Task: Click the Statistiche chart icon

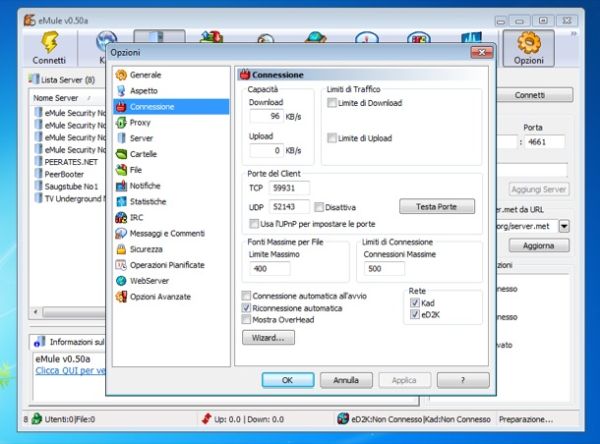Action: coord(121,201)
